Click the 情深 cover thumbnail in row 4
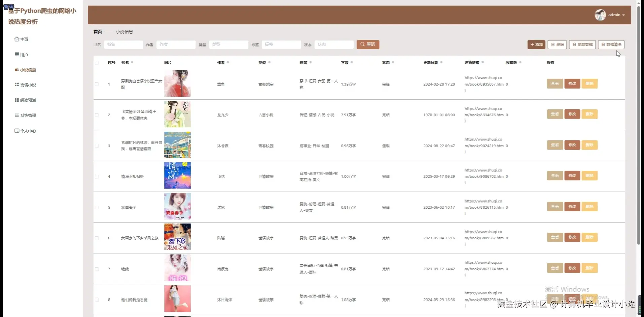This screenshot has height=317, width=644. click(177, 176)
